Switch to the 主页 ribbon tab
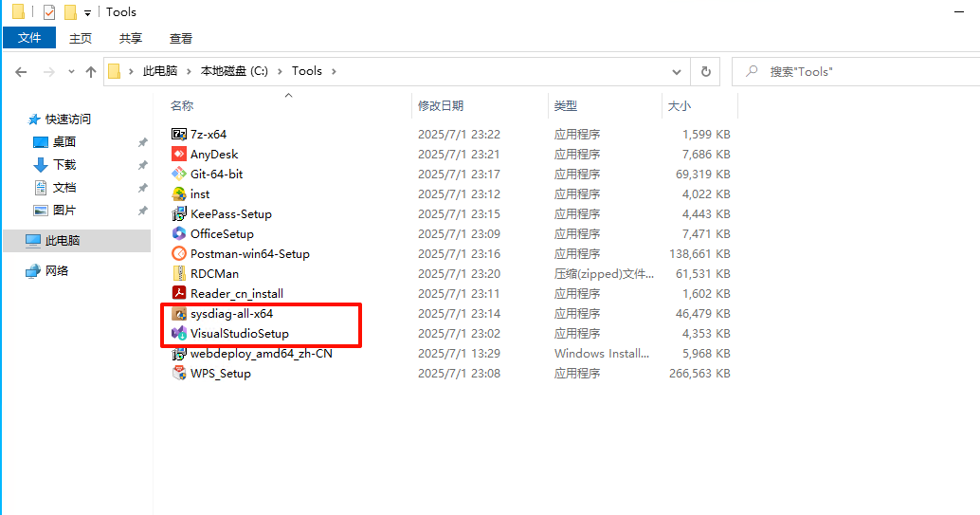The width and height of the screenshot is (980, 515). coord(80,38)
